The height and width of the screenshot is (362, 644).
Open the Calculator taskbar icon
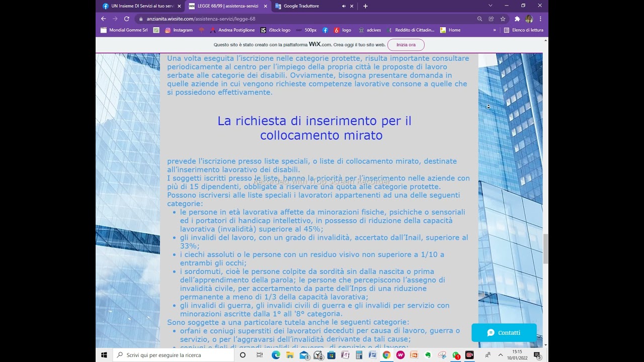359,355
